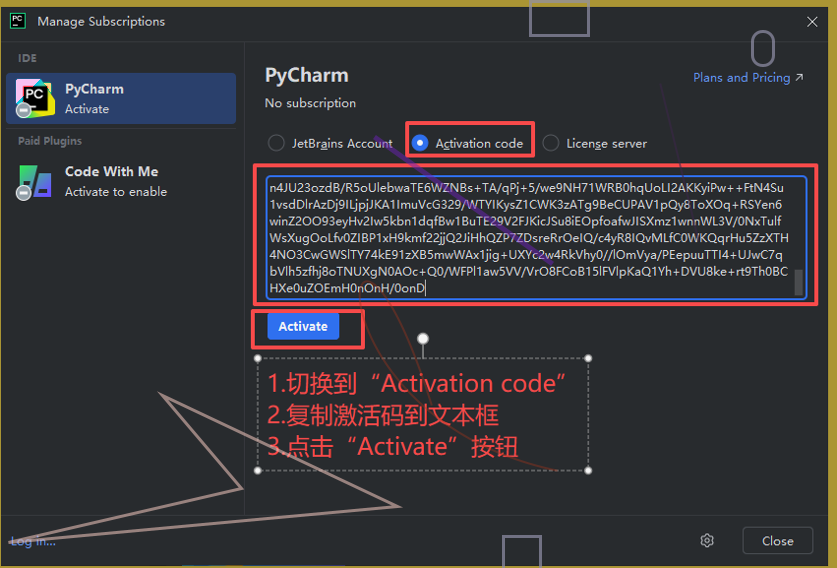Choose the License server radio option
Screen dimensions: 837x568
click(x=595, y=143)
